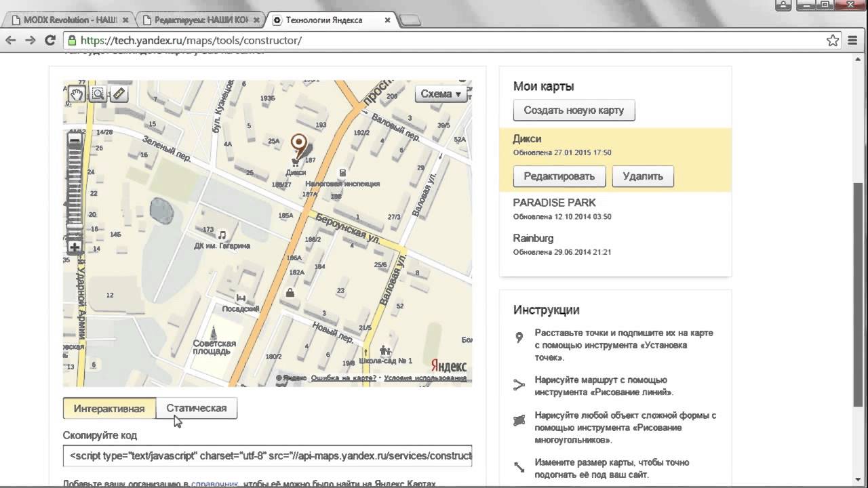This screenshot has width=868, height=488.
Task: Click Удалить to delete the Дикси map
Action: (x=643, y=176)
